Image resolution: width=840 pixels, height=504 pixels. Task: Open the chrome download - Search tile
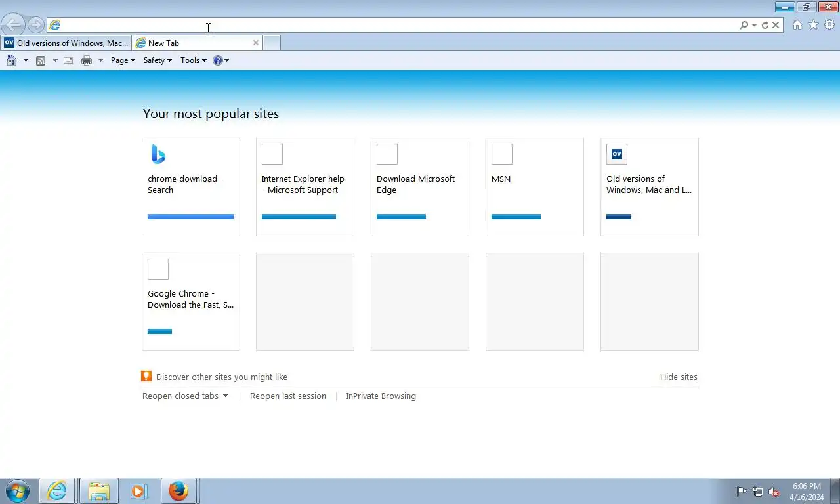191,187
